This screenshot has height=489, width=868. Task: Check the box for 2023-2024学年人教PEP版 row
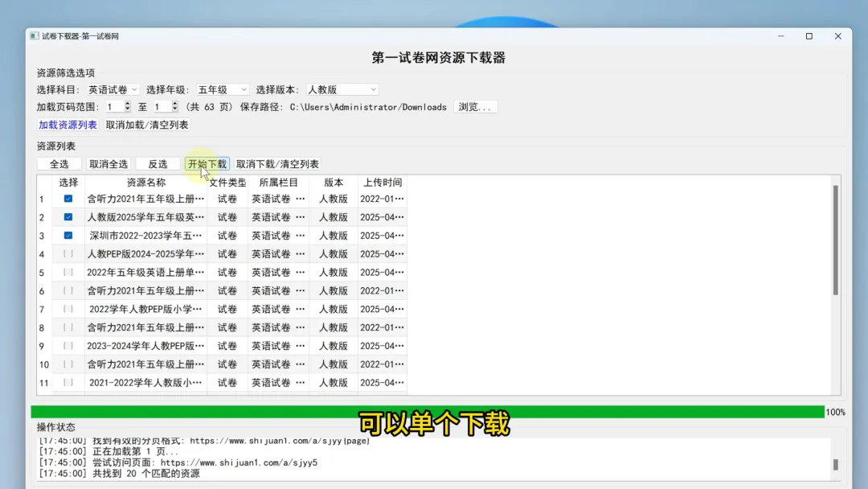68,346
